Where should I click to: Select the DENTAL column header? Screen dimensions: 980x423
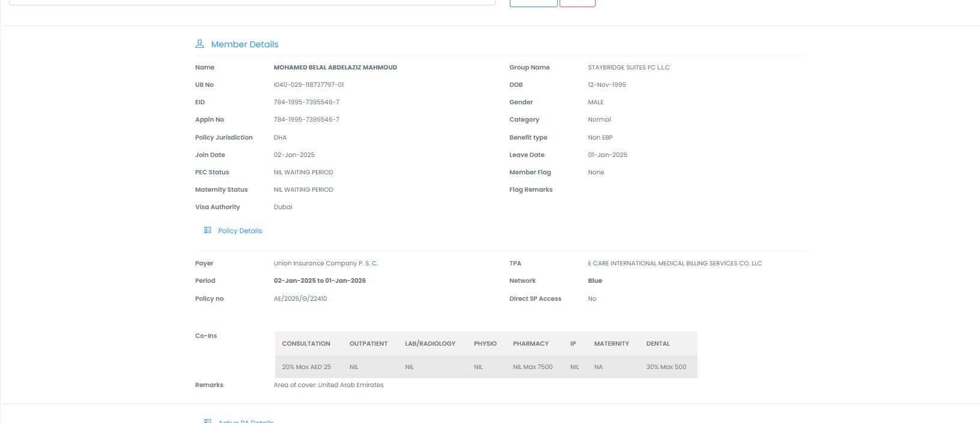[658, 343]
